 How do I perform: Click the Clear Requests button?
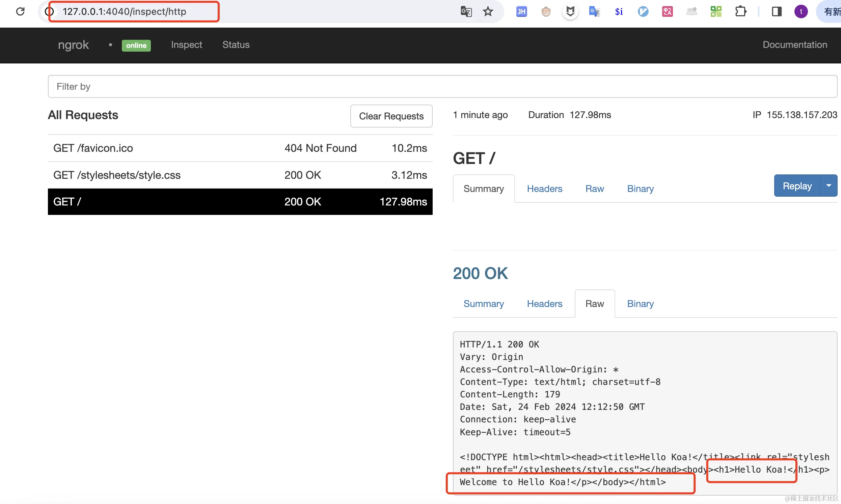[x=391, y=116]
